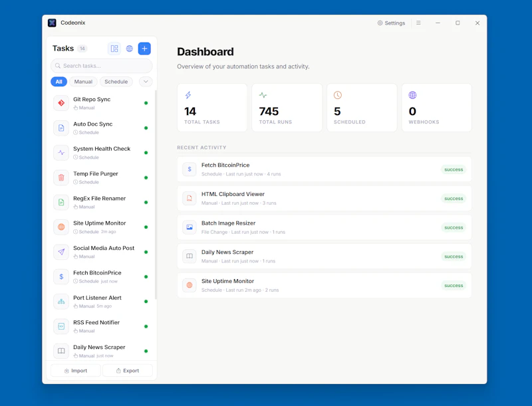Image resolution: width=532 pixels, height=406 pixels.
Task: Click Batch Image Resizer image icon
Action: (x=190, y=227)
